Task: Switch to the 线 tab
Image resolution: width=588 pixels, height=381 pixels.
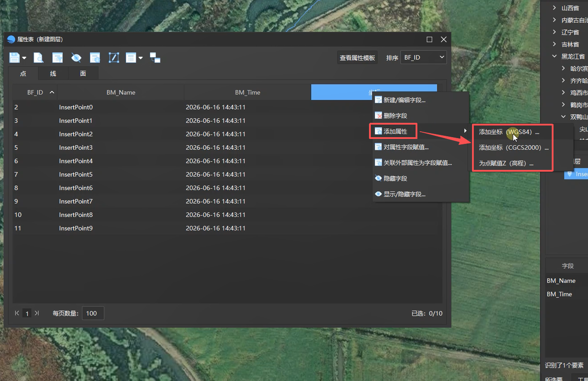Action: click(53, 74)
